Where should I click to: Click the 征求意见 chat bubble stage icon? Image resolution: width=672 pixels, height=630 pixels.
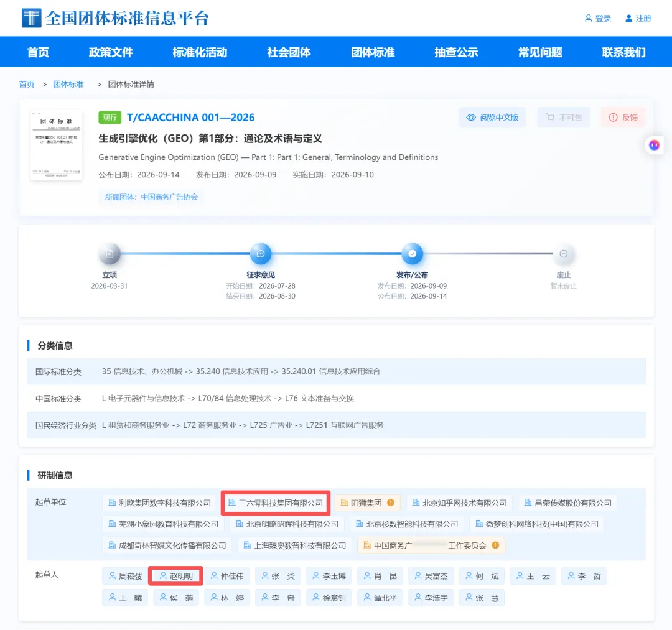point(261,254)
